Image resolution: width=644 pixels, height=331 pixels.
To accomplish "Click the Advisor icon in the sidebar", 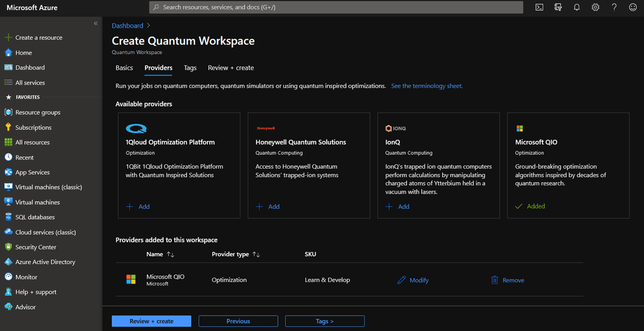I will tap(8, 307).
